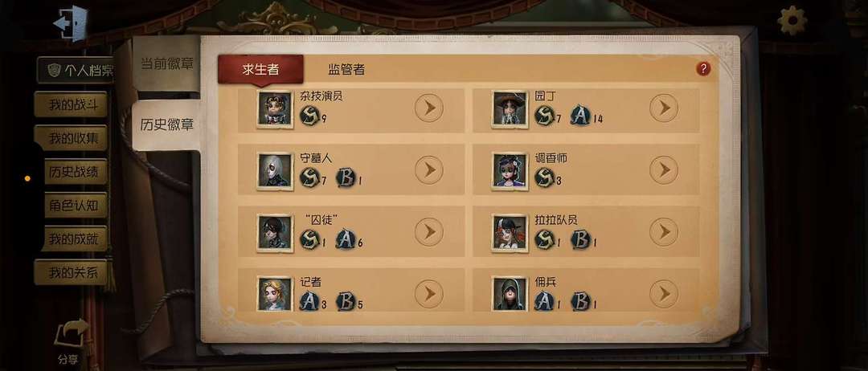Click the 拉拉队员 character portrait
This screenshot has height=371, width=868.
510,233
